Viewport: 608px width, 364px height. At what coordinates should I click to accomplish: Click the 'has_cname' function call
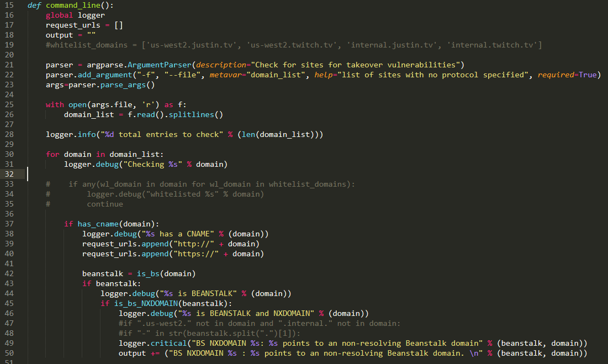pos(98,224)
